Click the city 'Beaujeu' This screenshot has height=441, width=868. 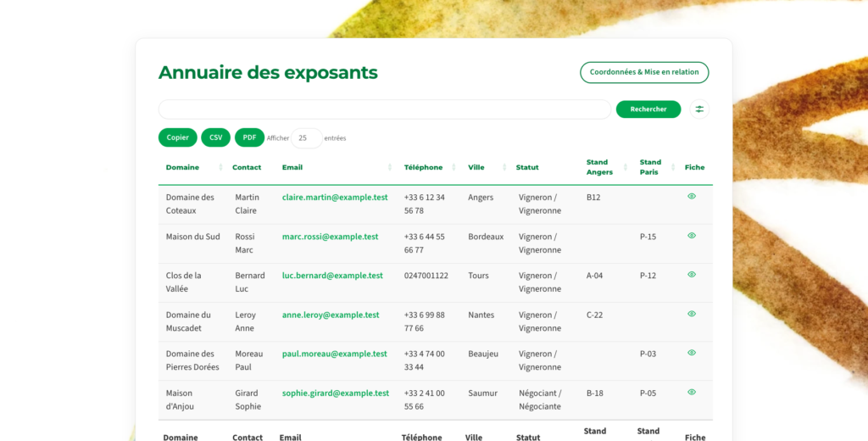click(482, 354)
